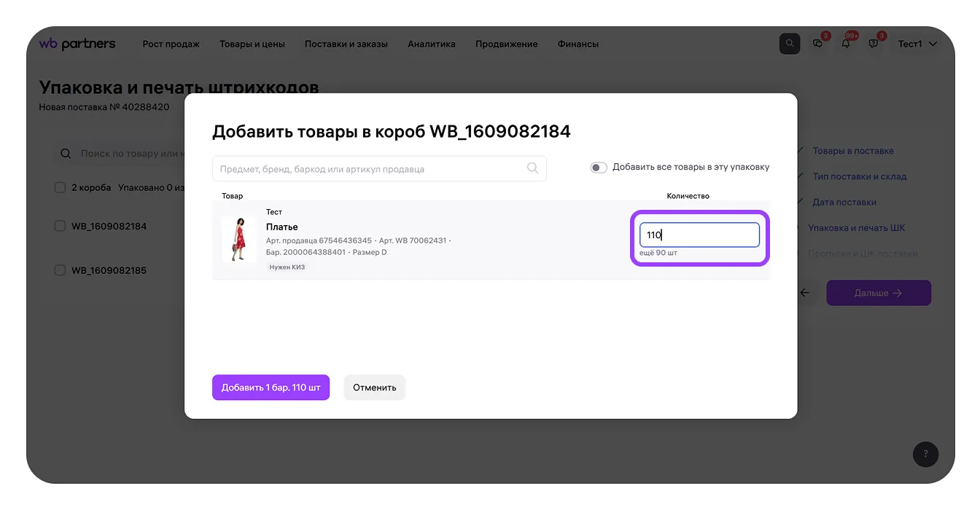Toggle Добавить все товары в эту упаковку
980x510 pixels.
tap(599, 168)
